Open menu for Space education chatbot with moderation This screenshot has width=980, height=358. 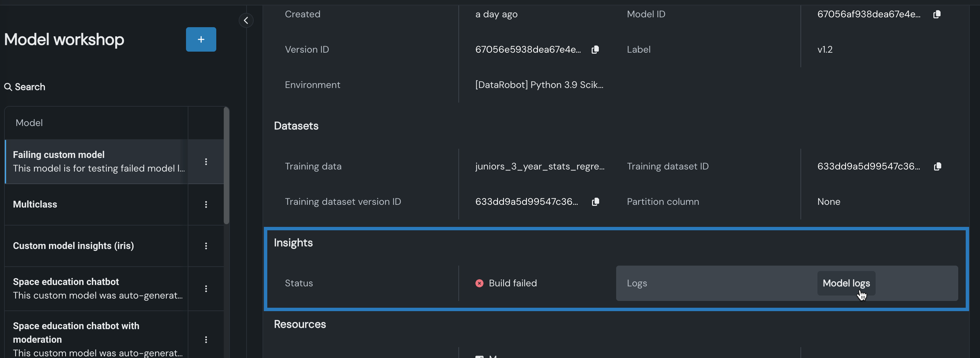[206, 339]
